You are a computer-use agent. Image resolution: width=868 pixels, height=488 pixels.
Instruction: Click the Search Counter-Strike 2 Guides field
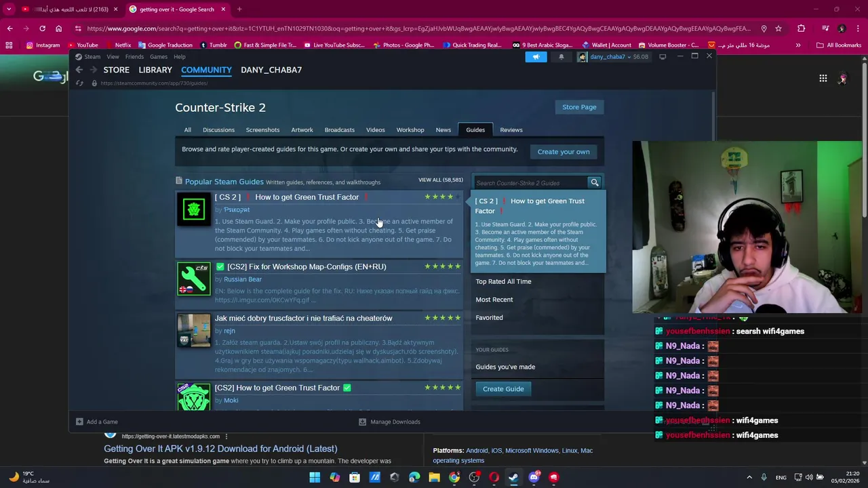(530, 183)
